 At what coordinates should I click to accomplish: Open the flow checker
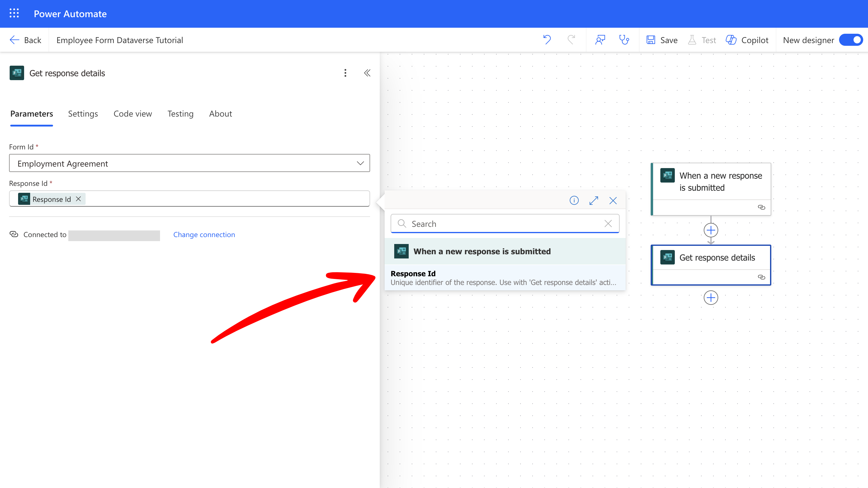(x=624, y=40)
